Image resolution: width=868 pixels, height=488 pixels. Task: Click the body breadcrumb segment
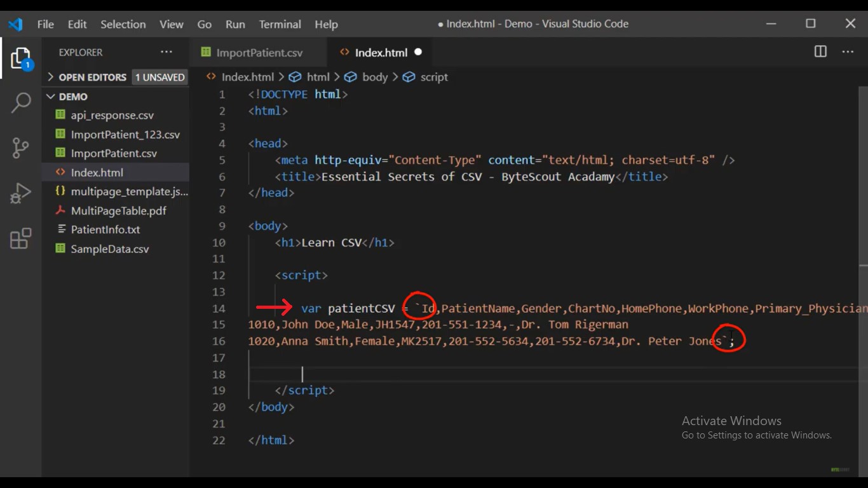375,77
